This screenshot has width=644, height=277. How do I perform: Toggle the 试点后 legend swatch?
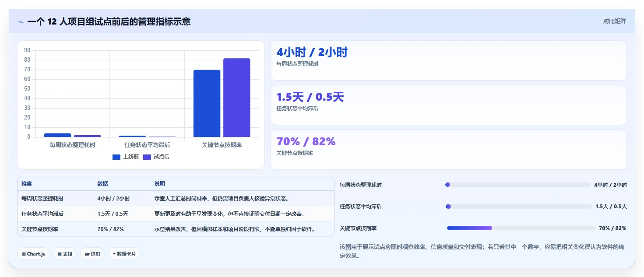pos(147,157)
